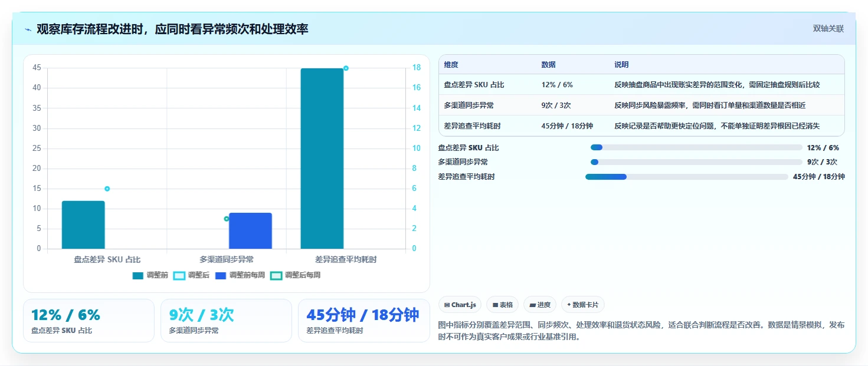Toggle 调整前 legend series
868x366 pixels.
point(150,275)
